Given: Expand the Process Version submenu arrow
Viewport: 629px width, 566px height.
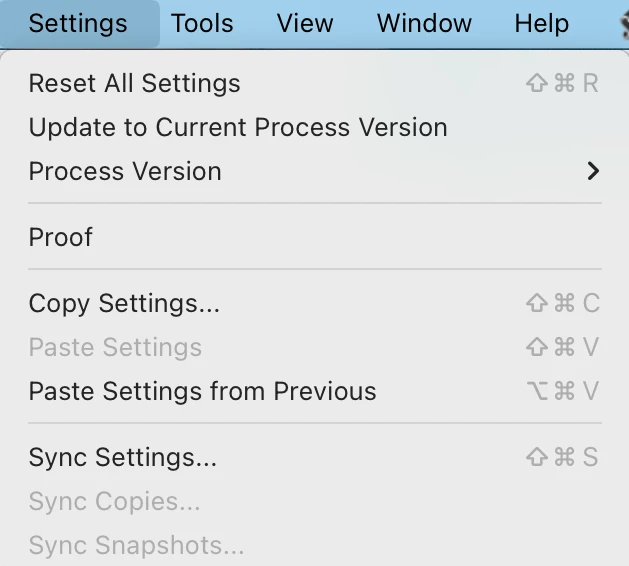Looking at the screenshot, I should click(x=593, y=171).
